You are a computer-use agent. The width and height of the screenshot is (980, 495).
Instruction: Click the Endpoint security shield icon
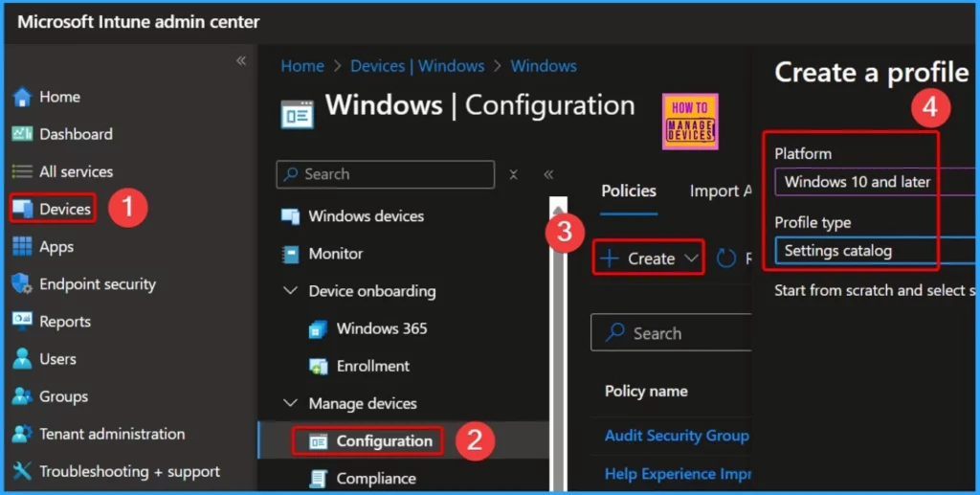pos(23,283)
